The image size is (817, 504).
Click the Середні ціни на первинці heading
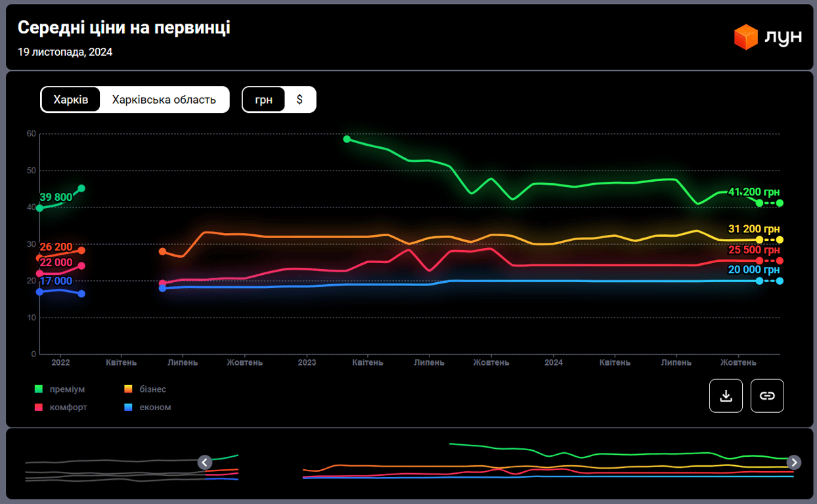tap(123, 28)
